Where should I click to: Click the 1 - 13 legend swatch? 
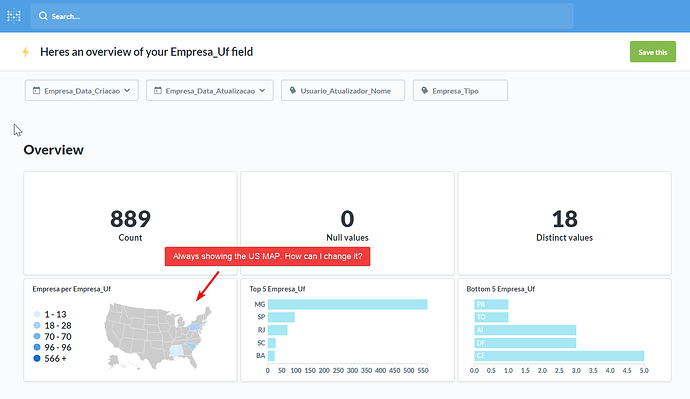(37, 315)
